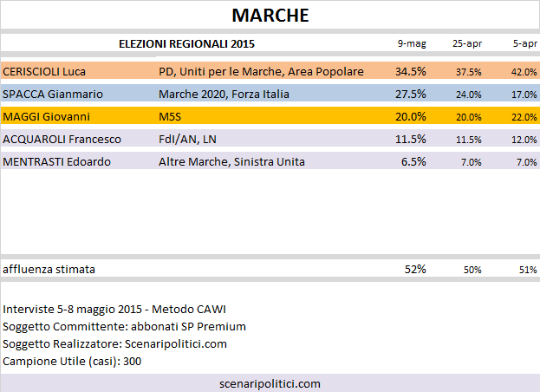
Task: Select ACQUAROLI Francesco candidate name
Action: click(62, 139)
